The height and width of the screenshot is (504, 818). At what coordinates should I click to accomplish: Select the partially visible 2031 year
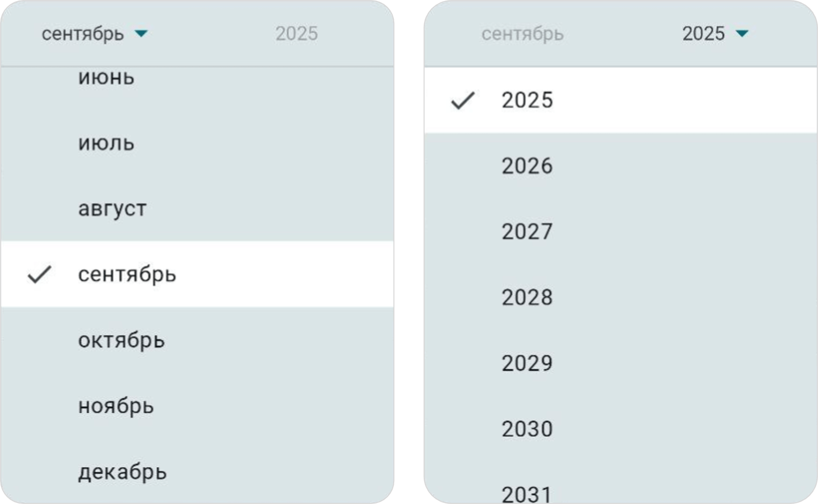click(x=527, y=494)
